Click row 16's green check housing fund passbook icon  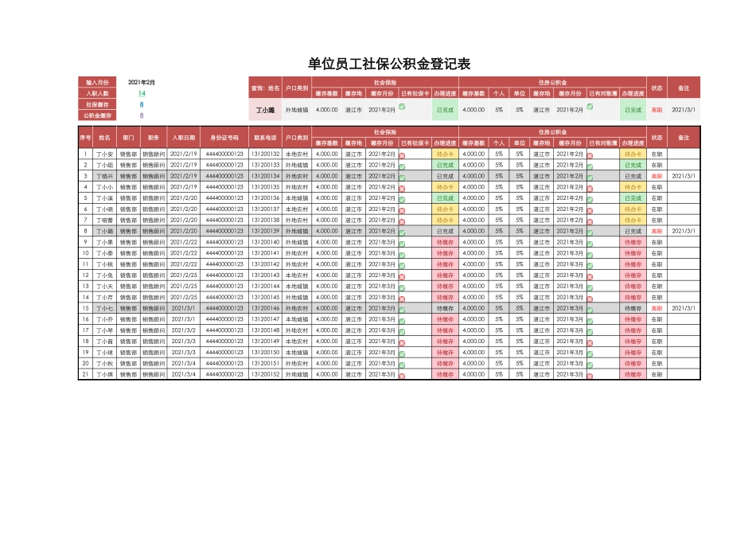point(590,322)
